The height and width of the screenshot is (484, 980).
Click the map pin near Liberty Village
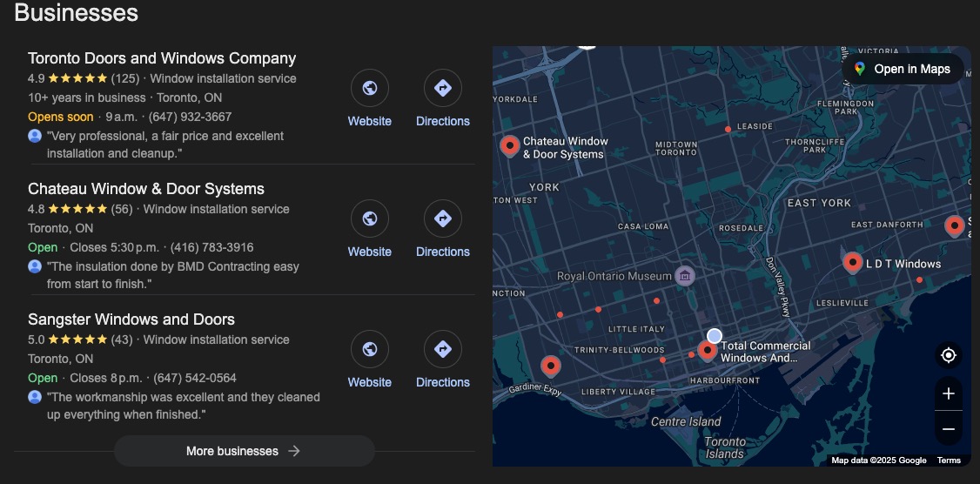tap(551, 366)
